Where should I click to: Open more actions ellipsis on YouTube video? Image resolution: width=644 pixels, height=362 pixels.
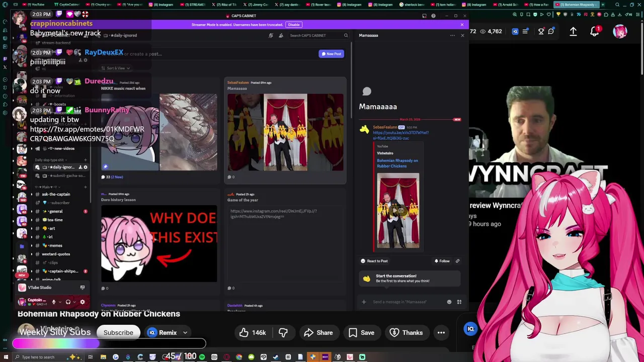[x=441, y=332]
